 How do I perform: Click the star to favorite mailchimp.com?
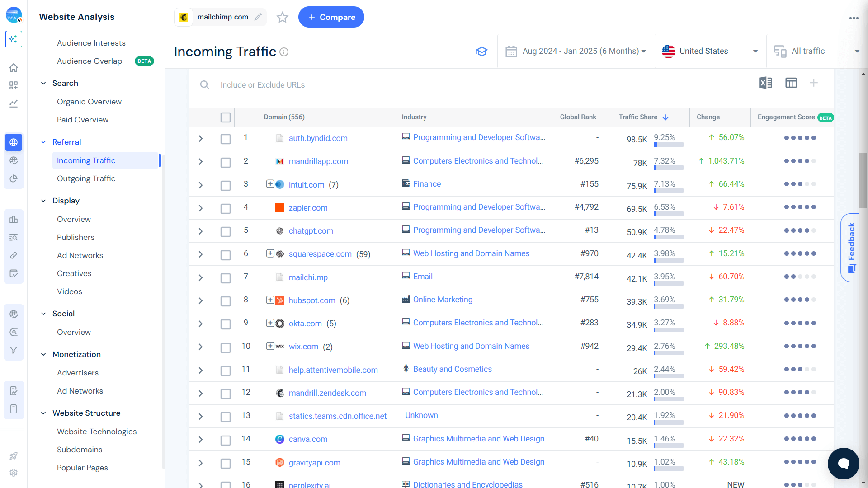[x=282, y=17]
